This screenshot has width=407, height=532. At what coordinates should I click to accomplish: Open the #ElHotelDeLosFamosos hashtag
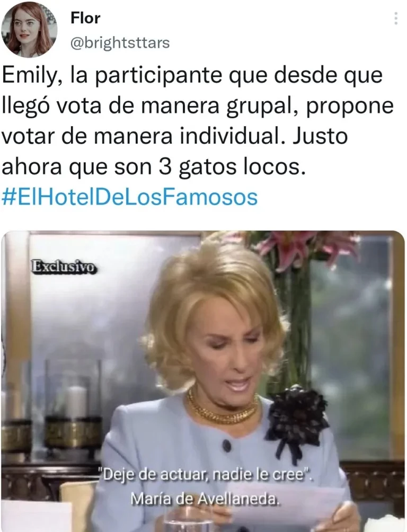pos(130,198)
